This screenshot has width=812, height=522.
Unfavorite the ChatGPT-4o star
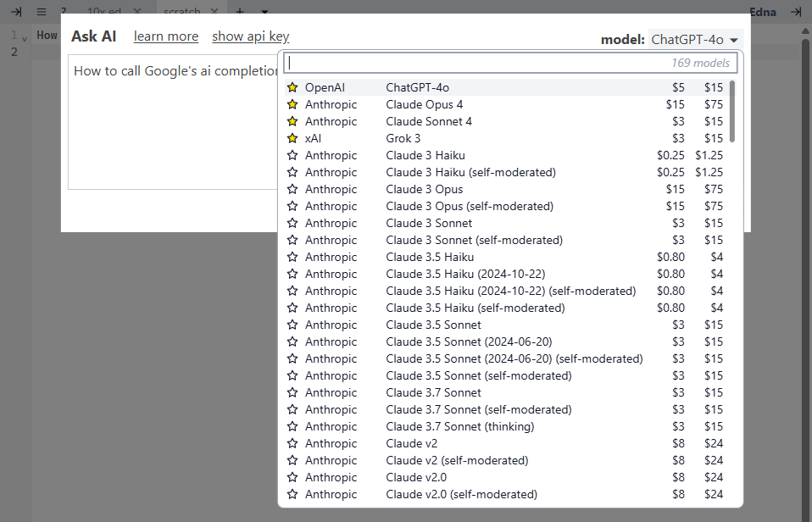tap(292, 87)
